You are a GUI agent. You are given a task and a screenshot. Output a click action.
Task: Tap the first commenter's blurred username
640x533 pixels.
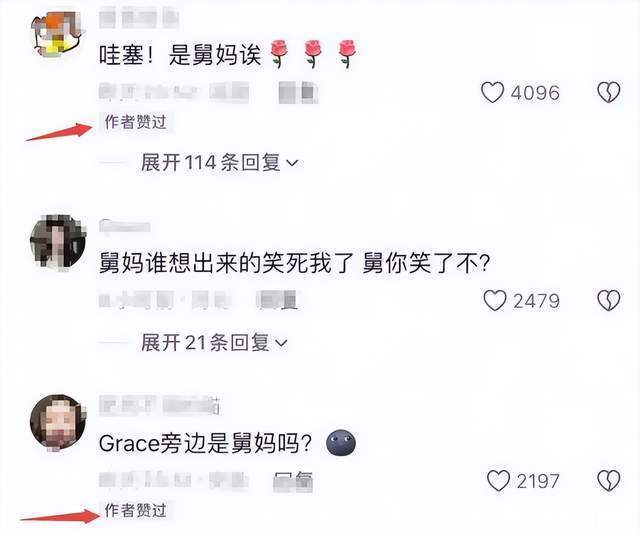pyautogui.click(x=139, y=19)
